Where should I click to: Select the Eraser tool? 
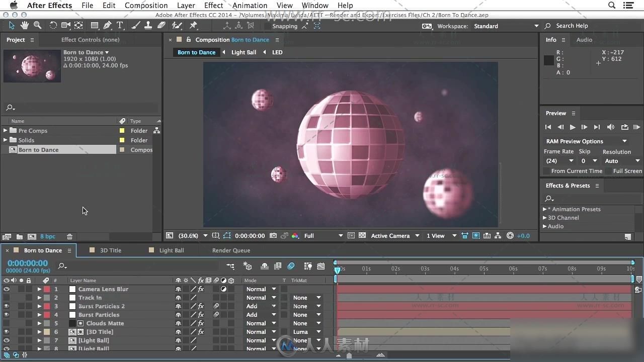coord(162,25)
